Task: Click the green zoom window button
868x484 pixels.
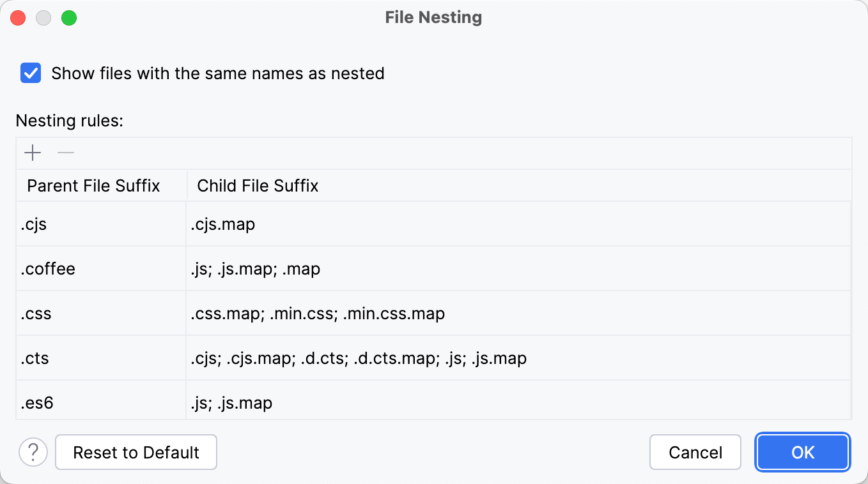Action: tap(69, 18)
